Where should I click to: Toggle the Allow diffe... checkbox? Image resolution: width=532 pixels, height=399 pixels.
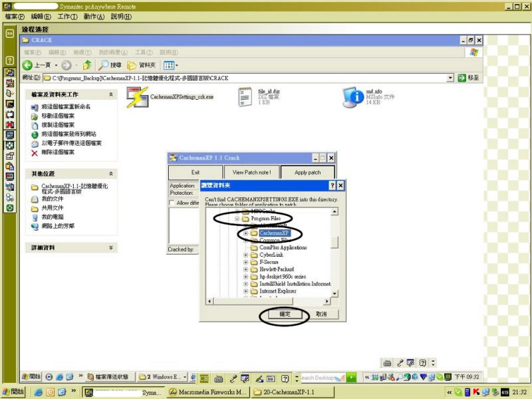tap(172, 203)
